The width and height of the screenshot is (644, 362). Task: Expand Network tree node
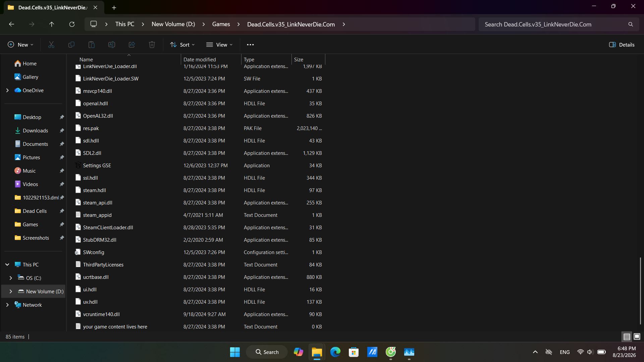click(7, 305)
